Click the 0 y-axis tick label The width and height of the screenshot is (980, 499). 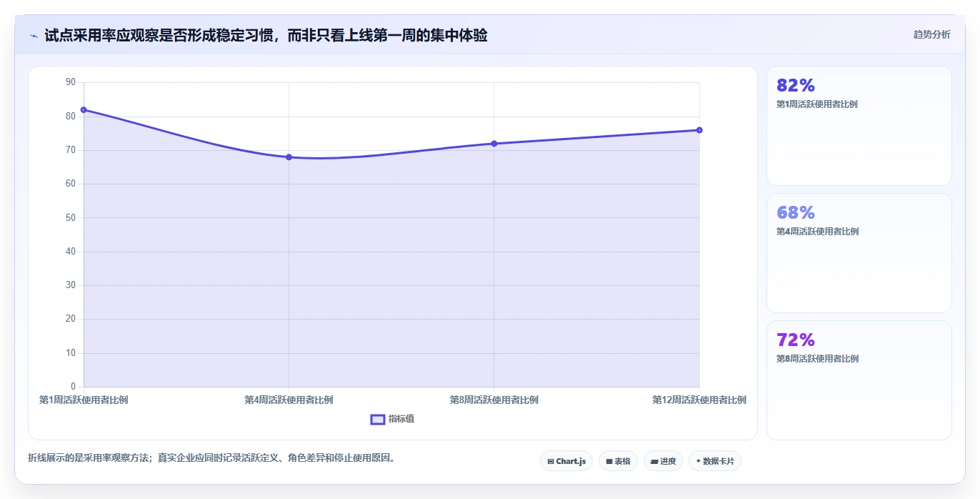pyautogui.click(x=73, y=387)
